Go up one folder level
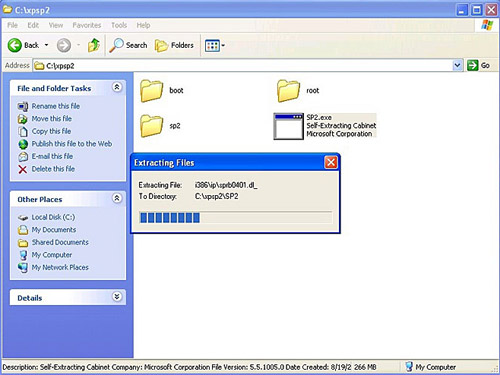500x375 pixels. point(94,45)
